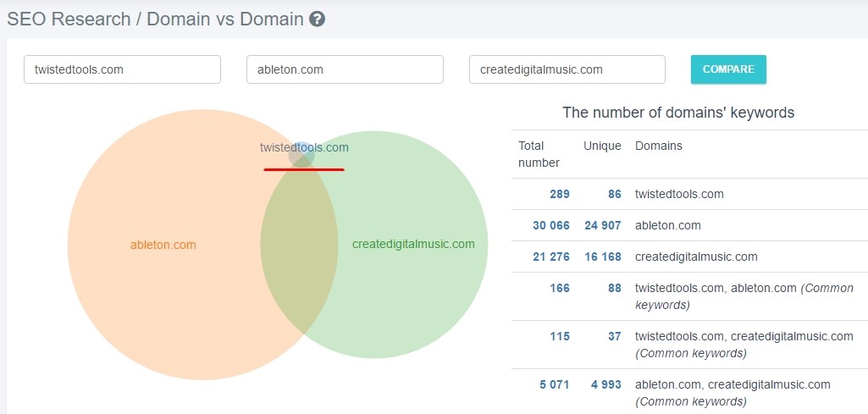The image size is (868, 414).
Task: Open createdigitalmusic.com total keywords 21 276
Action: pos(550,257)
